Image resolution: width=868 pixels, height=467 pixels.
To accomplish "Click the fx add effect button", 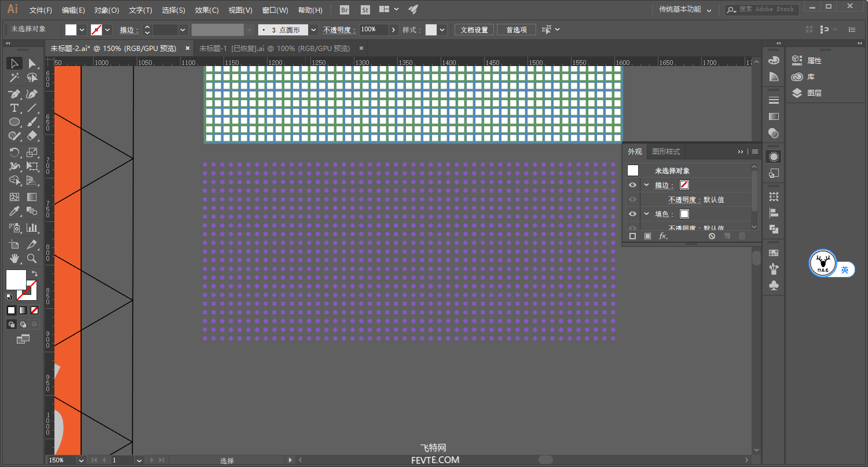I will (x=663, y=236).
